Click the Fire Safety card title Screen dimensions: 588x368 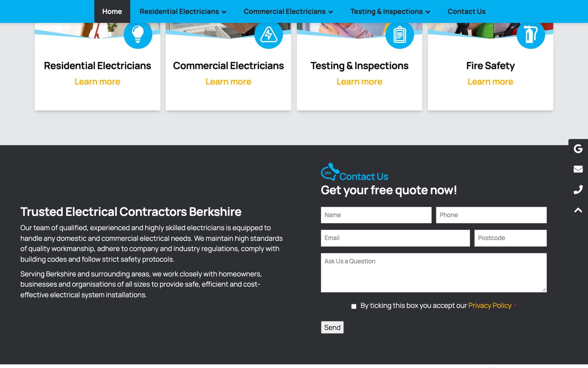(490, 66)
